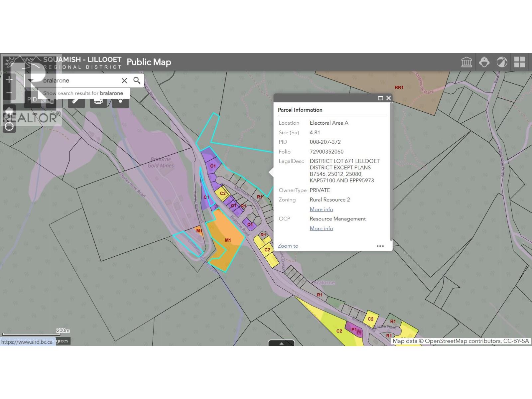532x399 pixels.
Task: Select 'Show search results for bralarone'
Action: [83, 93]
